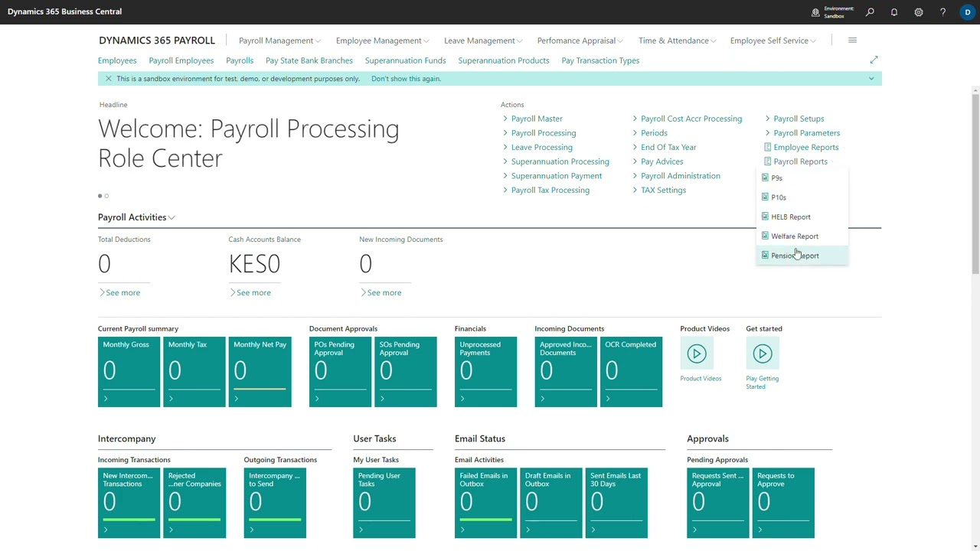
Task: Expand the Payroll Master action group
Action: point(533,119)
